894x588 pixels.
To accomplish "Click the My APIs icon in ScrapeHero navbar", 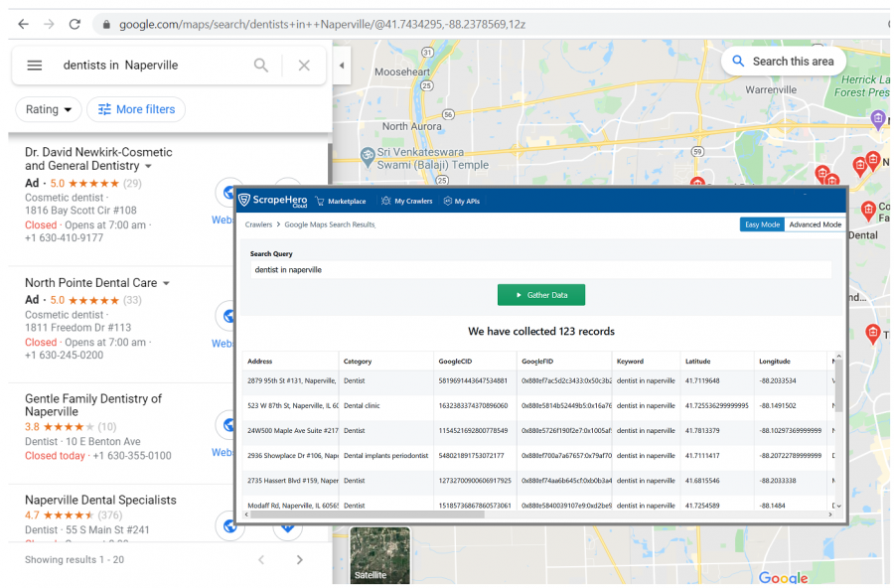I will click(446, 200).
